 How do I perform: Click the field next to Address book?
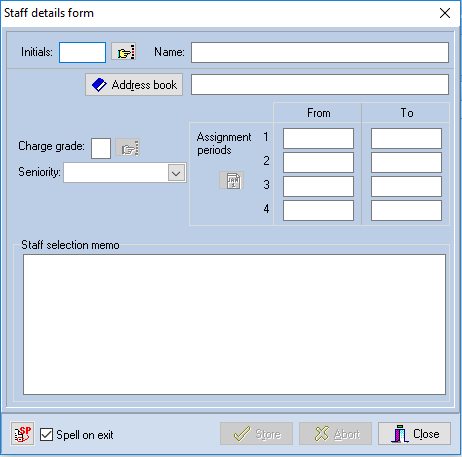[x=320, y=85]
